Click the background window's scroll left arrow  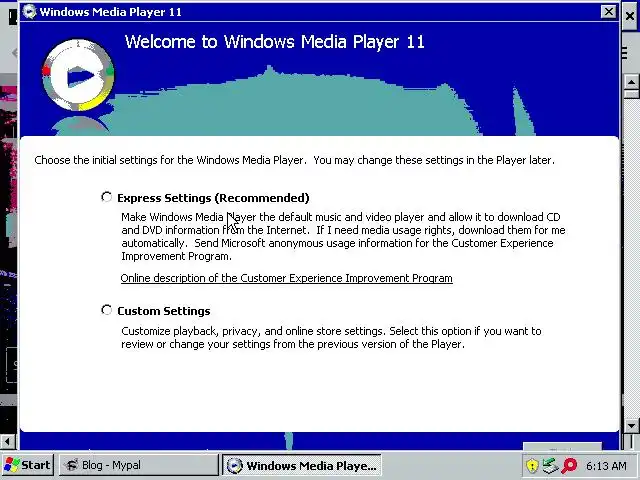(7, 441)
